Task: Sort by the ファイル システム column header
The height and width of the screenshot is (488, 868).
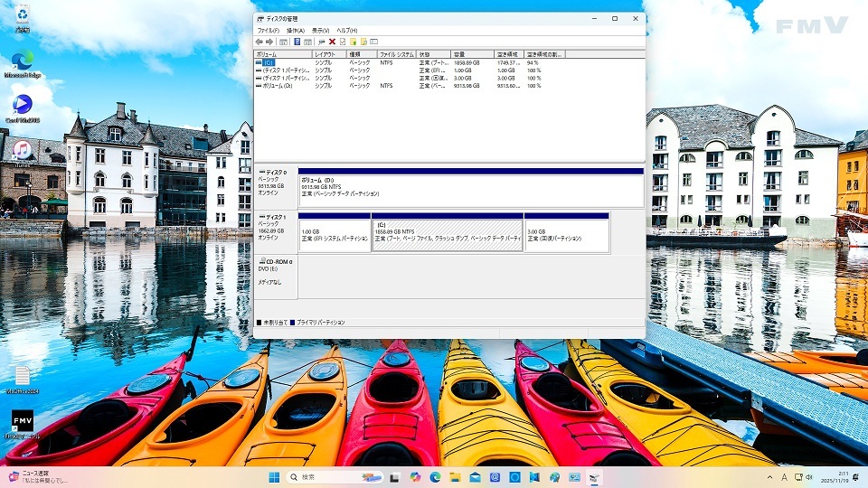Action: pos(396,54)
